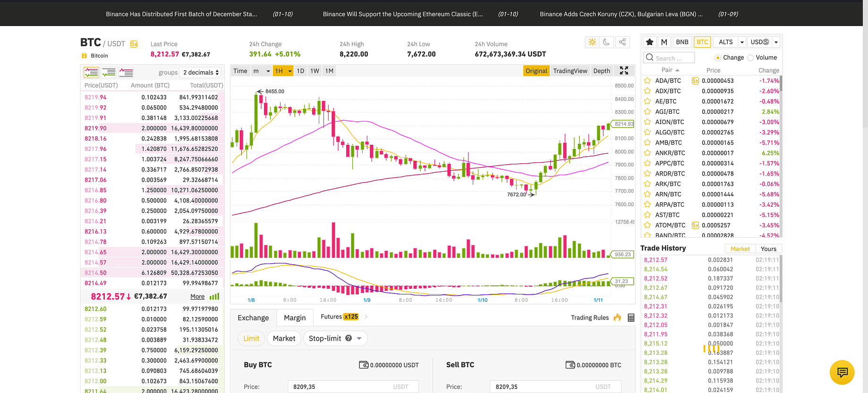Star the AGI/BTC pair
868x393 pixels.
(x=647, y=112)
